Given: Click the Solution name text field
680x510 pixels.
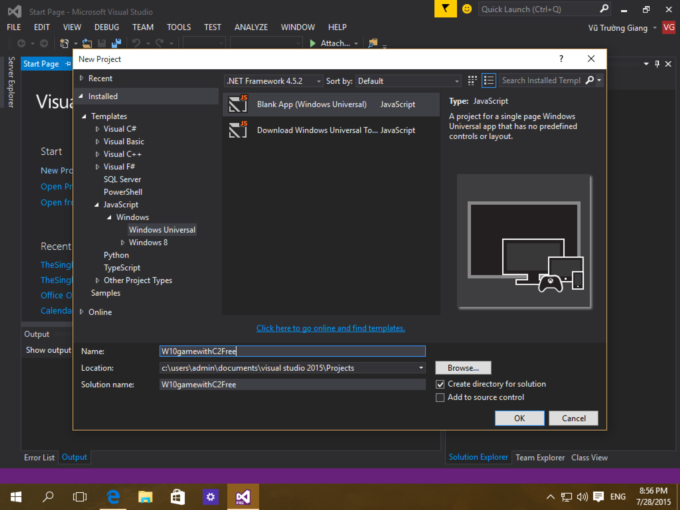Looking at the screenshot, I should click(x=292, y=385).
